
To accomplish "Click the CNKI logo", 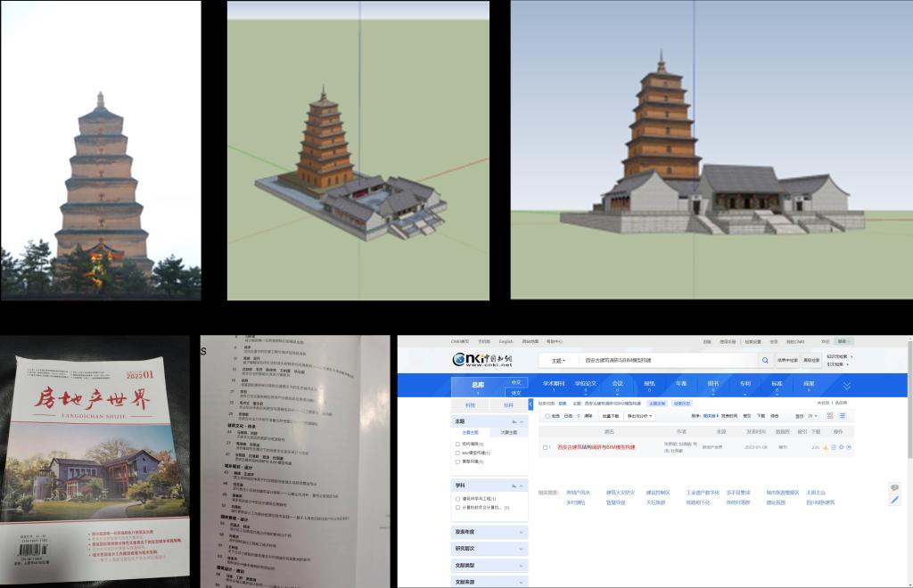I will (482, 359).
